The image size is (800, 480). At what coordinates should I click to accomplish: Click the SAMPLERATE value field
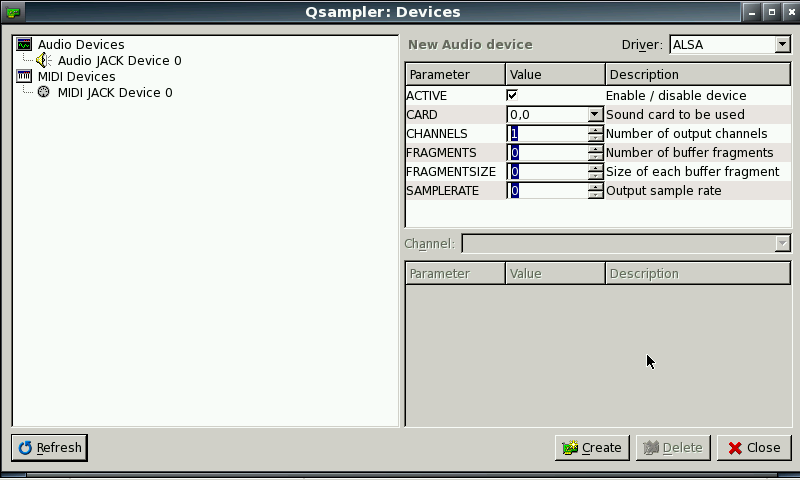[547, 190]
